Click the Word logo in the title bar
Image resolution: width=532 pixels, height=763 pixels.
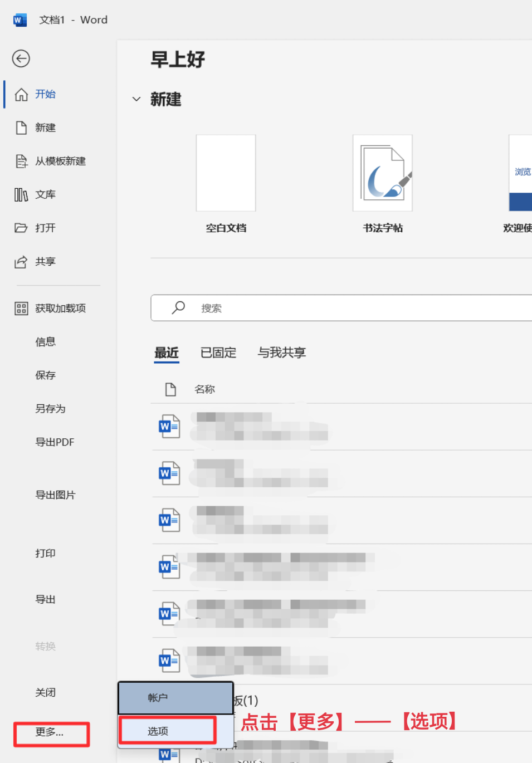pos(19,20)
